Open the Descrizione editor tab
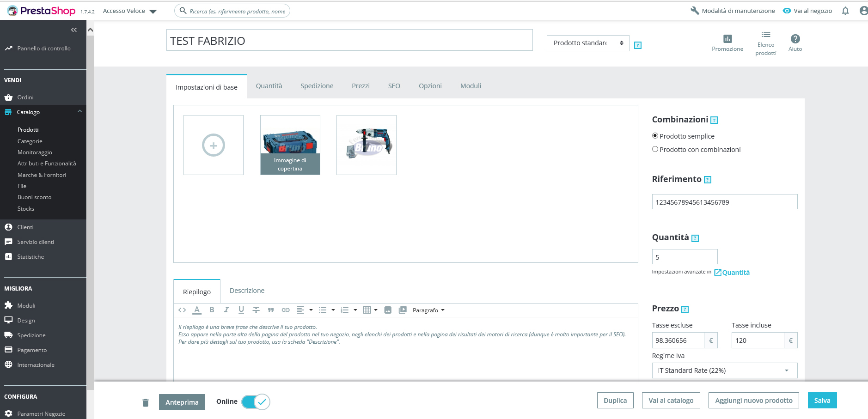Viewport: 868px width, 419px height. pos(247,291)
